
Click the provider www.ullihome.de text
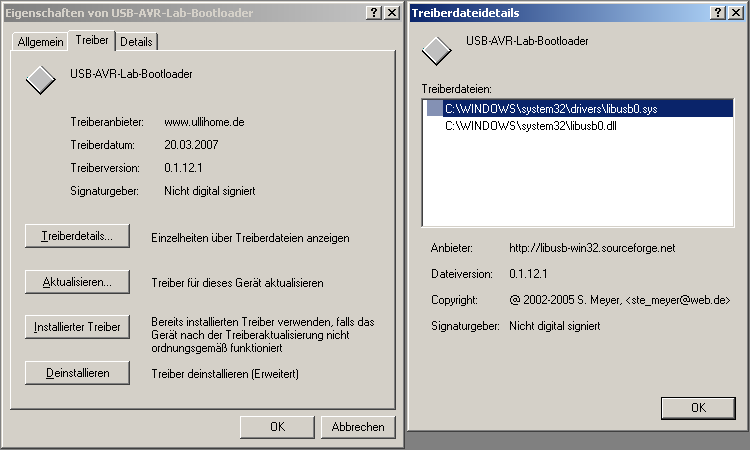point(204,122)
